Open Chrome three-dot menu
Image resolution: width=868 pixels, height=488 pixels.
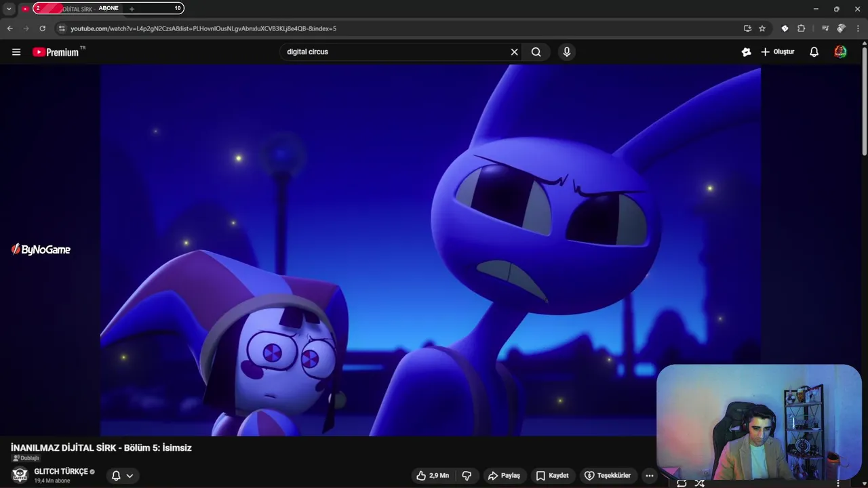858,28
